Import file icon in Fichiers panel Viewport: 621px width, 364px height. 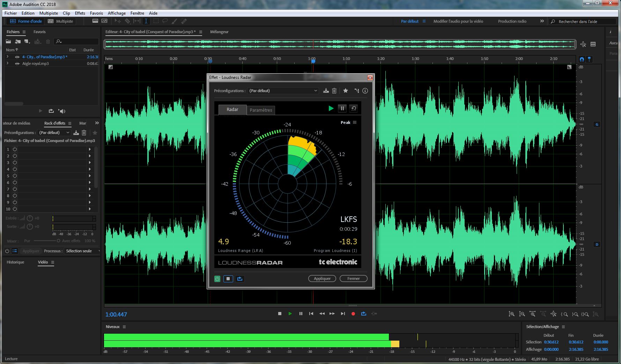18,42
